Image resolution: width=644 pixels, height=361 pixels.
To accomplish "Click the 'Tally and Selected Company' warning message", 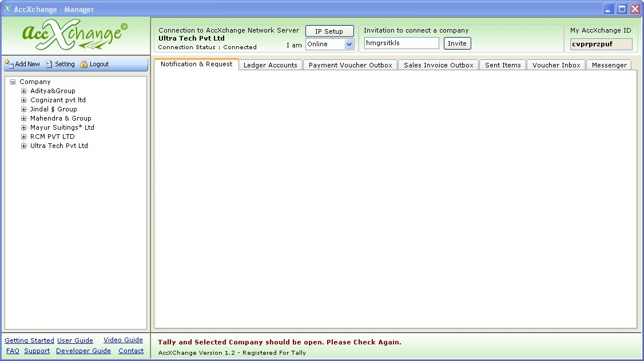I will pos(280,342).
